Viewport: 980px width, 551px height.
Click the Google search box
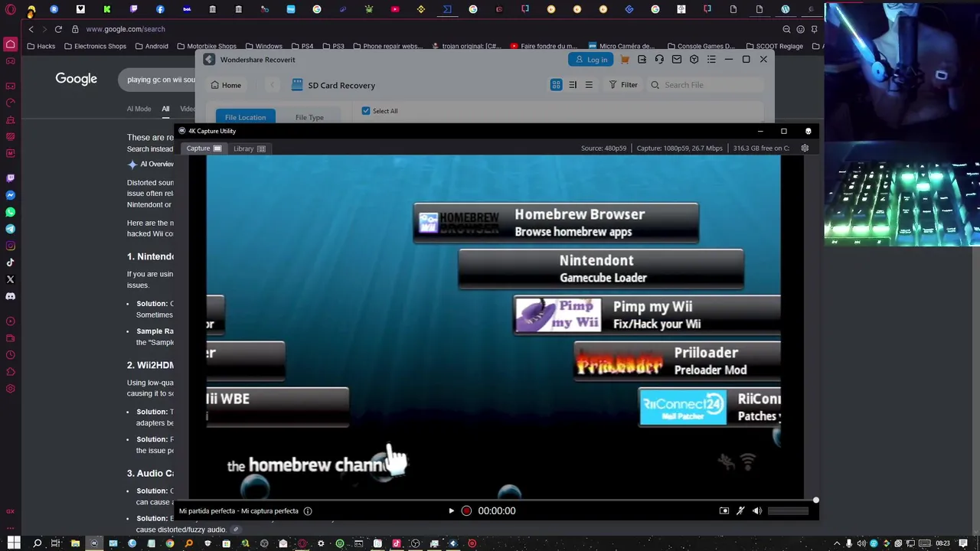point(157,80)
